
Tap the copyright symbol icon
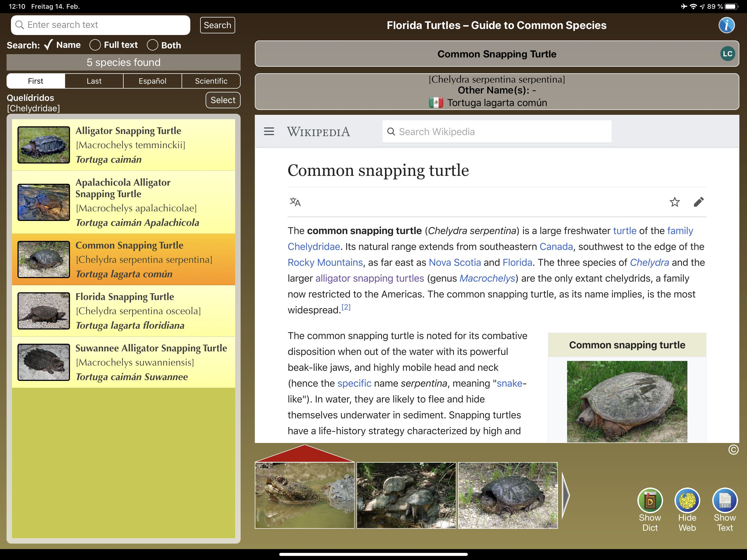(733, 450)
